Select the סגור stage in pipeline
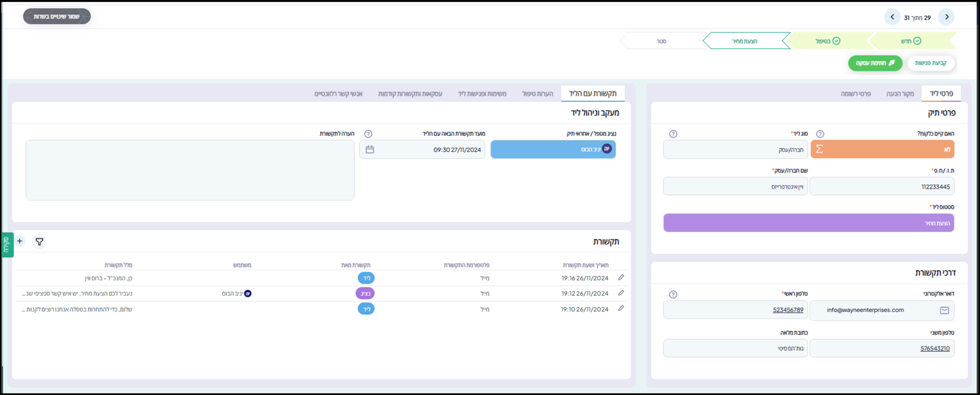This screenshot has width=980, height=395. pyautogui.click(x=661, y=41)
